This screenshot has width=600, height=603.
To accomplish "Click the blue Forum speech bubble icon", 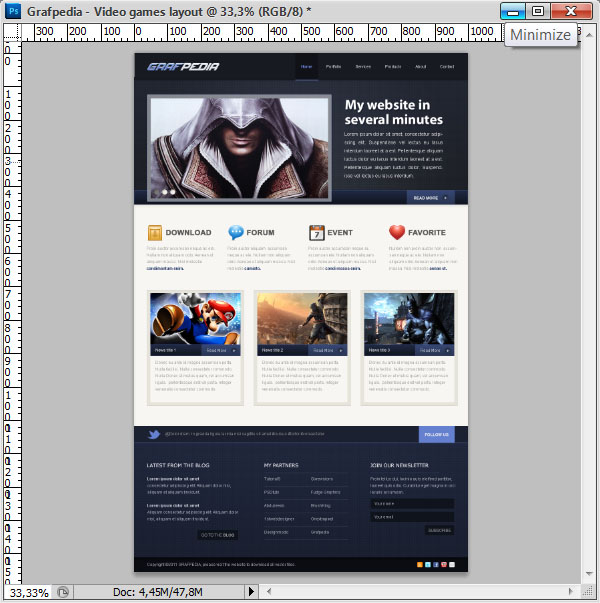I will coord(235,232).
